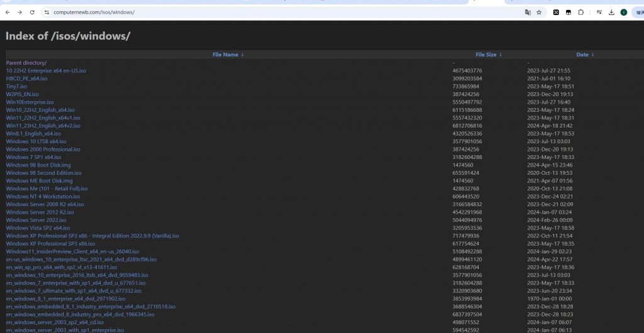Screen dimensions: 644x333
Task: Download Windows 2000 Professional.iso
Action: (x=43, y=150)
